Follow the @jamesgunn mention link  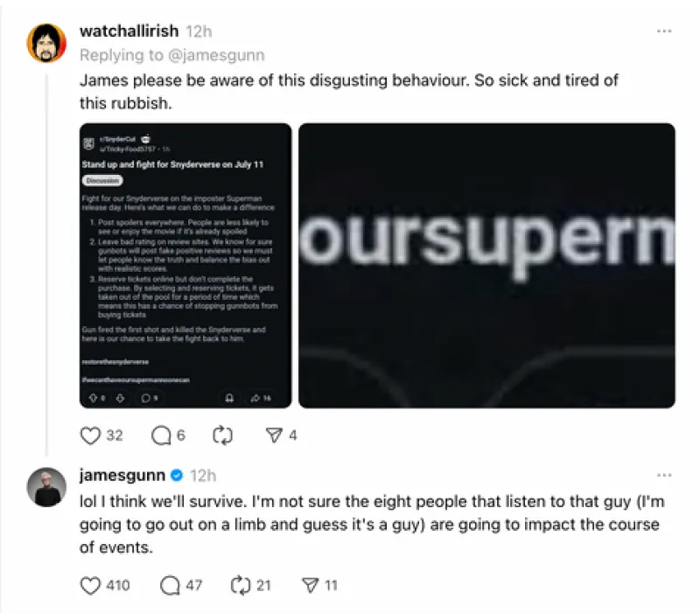point(216,55)
